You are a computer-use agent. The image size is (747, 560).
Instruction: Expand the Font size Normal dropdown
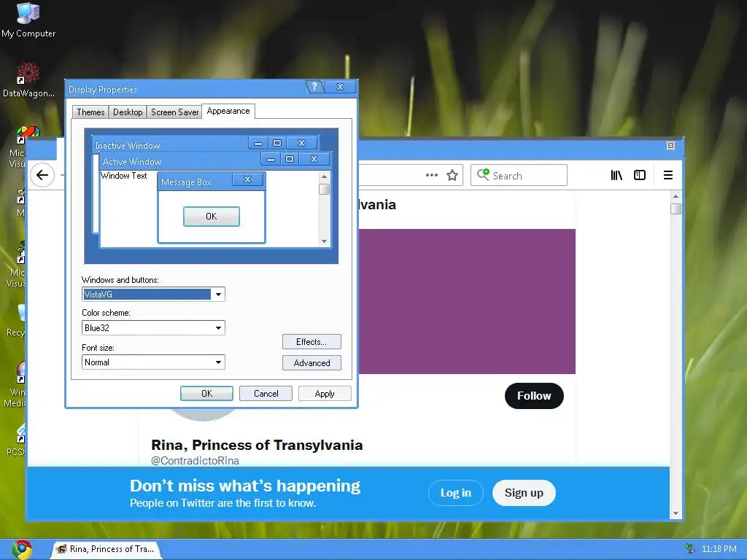(218, 362)
